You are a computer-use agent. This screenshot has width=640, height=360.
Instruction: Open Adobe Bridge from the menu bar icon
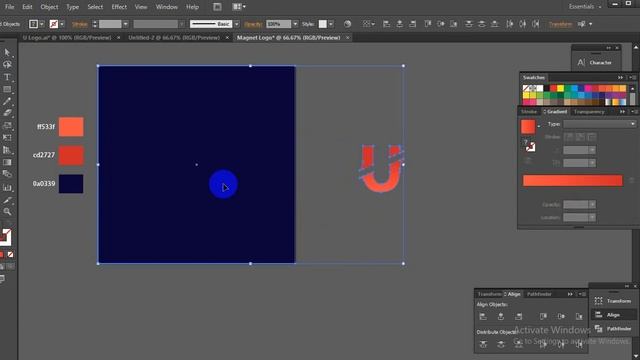pyautogui.click(x=217, y=7)
